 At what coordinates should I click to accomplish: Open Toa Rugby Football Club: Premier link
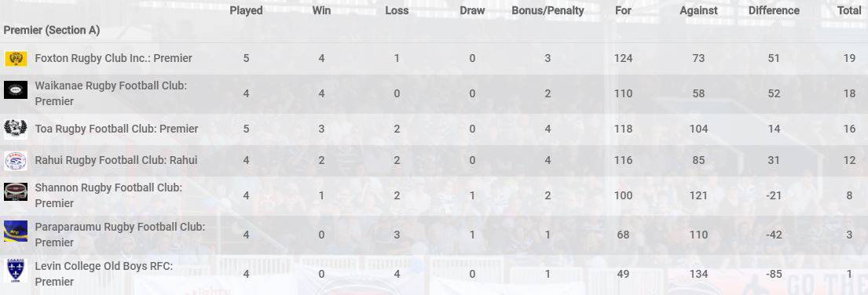(116, 129)
